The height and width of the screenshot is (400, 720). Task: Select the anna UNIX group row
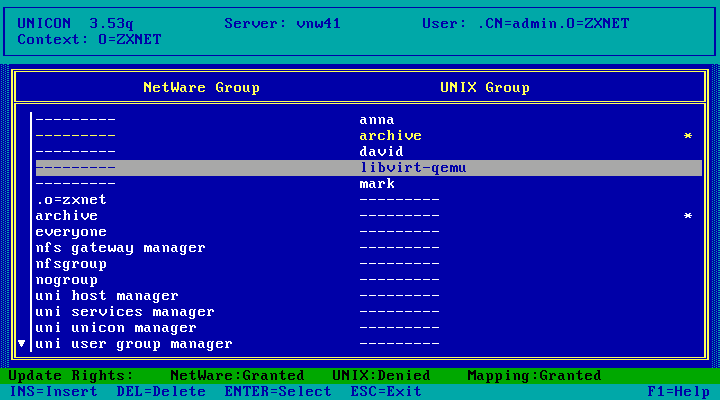pos(369,120)
